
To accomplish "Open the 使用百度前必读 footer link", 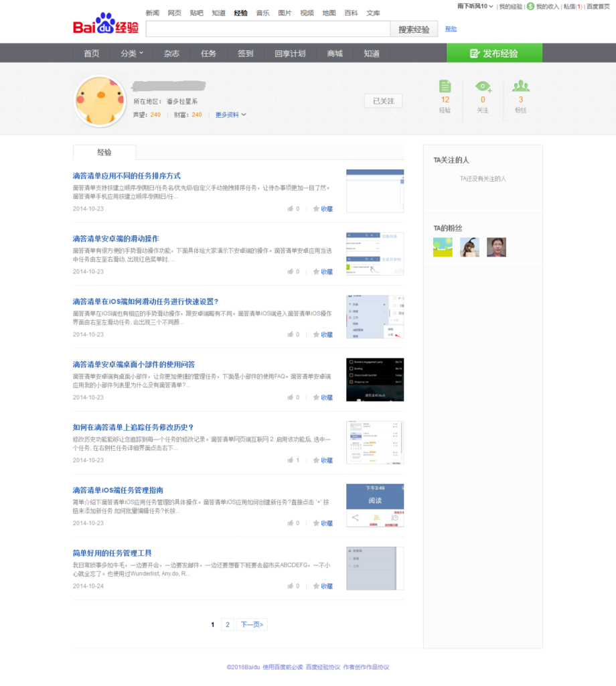I will pyautogui.click(x=283, y=667).
